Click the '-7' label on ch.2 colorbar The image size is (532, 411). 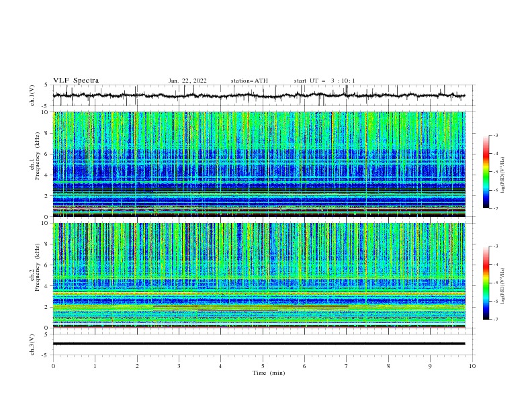pos(496,320)
